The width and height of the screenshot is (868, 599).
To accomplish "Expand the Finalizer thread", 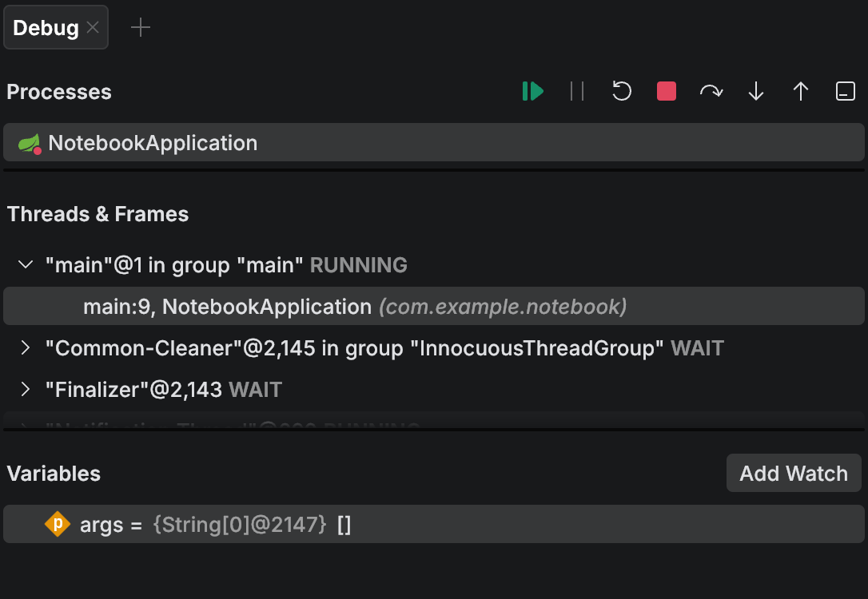I will click(x=24, y=389).
